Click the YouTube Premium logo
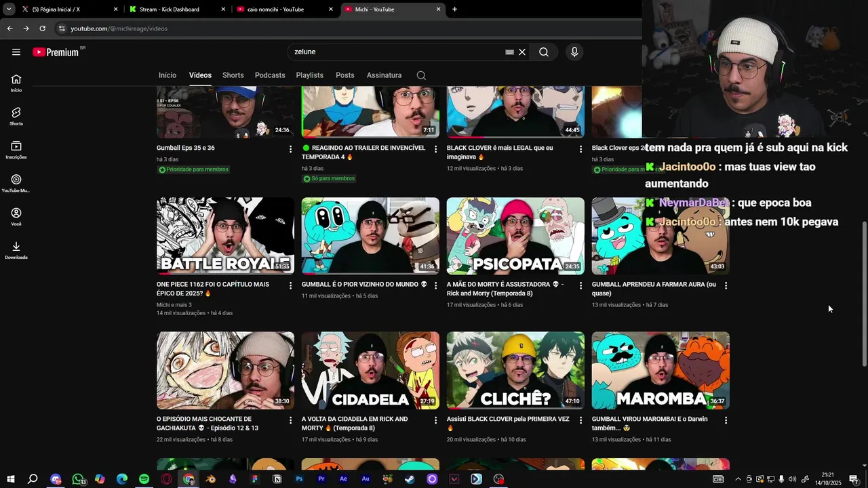868x488 pixels. point(56,52)
